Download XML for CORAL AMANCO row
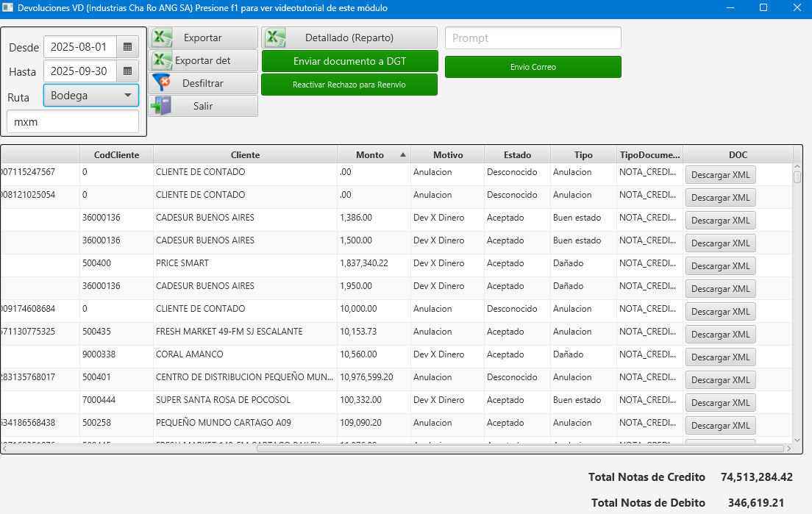The width and height of the screenshot is (812, 514). click(720, 357)
